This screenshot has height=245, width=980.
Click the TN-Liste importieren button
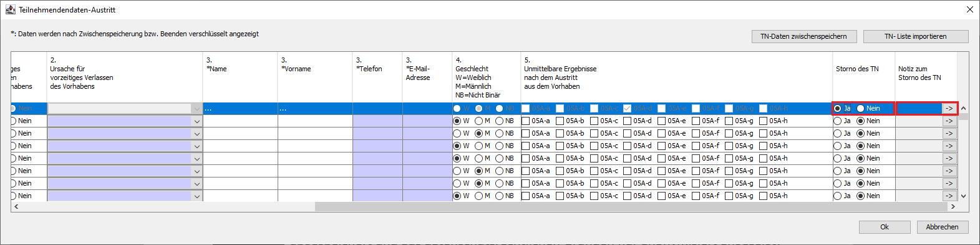tap(915, 36)
